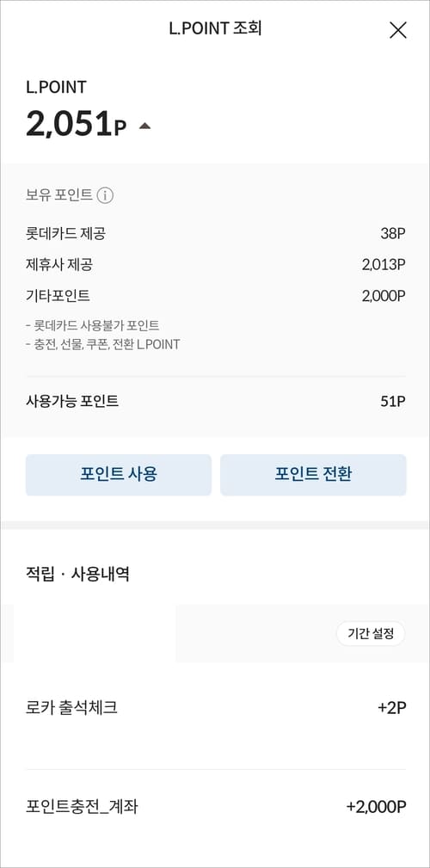Tap the 제휴사 제공 row
430x868 pixels.
point(216,265)
